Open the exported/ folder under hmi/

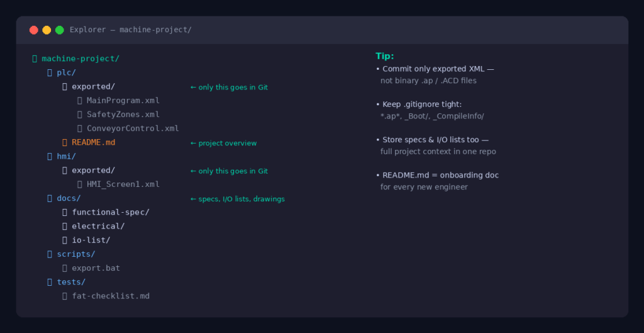pos(93,171)
